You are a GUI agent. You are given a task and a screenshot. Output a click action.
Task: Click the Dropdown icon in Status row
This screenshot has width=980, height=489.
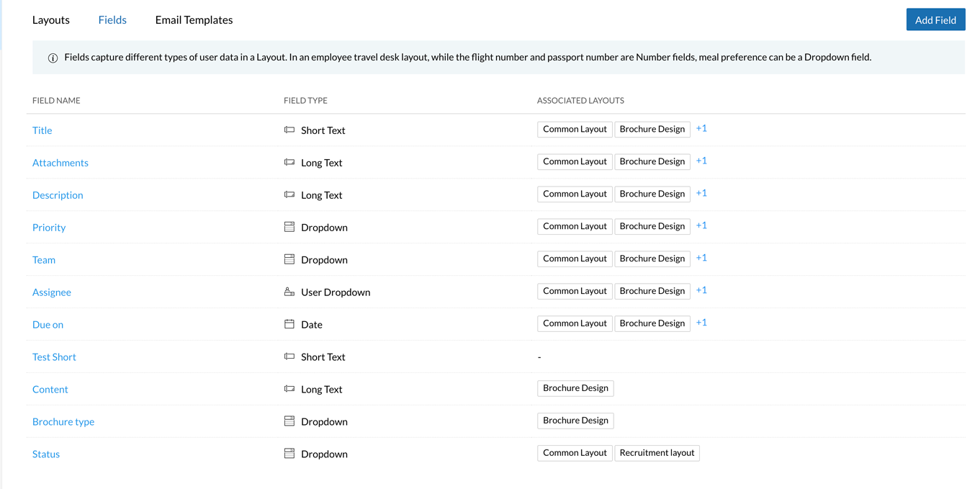coord(289,454)
